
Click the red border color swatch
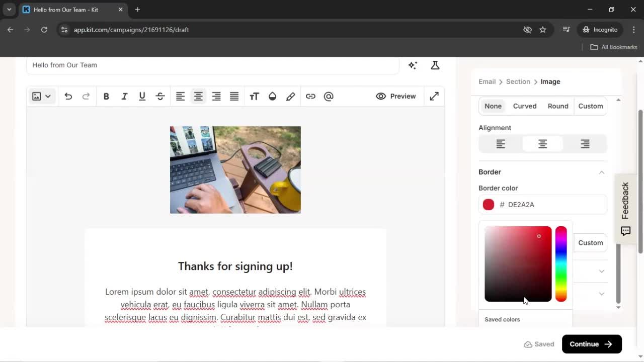(488, 205)
